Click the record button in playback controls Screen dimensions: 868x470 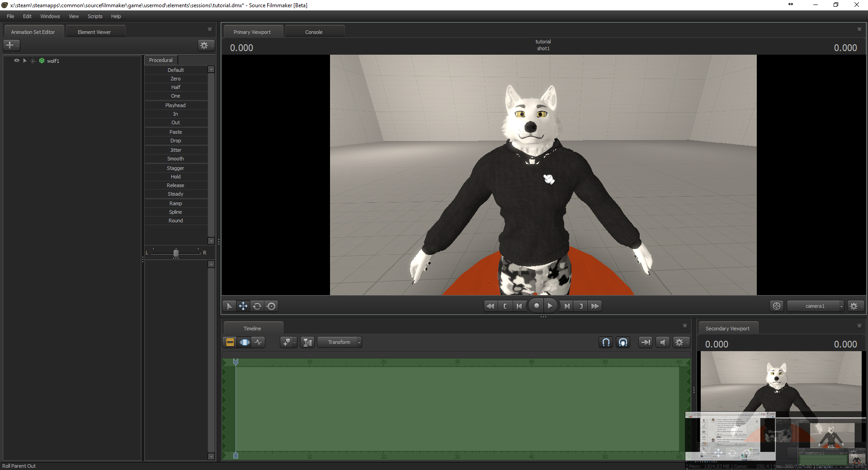pyautogui.click(x=536, y=306)
